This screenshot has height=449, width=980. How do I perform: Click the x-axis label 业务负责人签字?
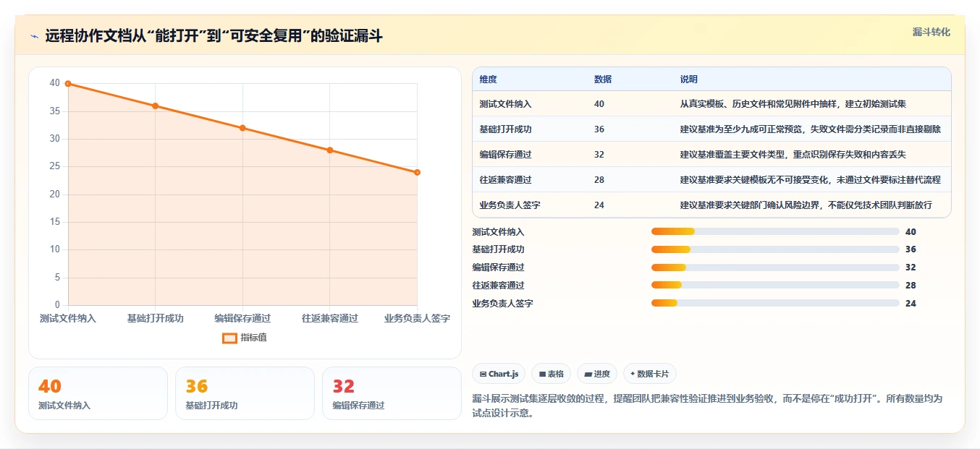tap(417, 318)
